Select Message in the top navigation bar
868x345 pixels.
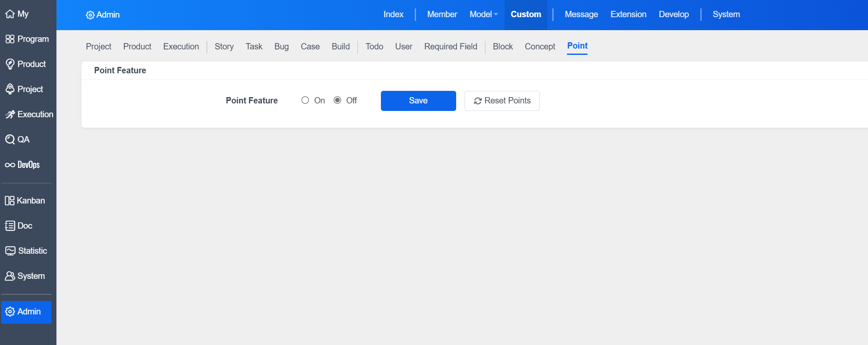581,15
